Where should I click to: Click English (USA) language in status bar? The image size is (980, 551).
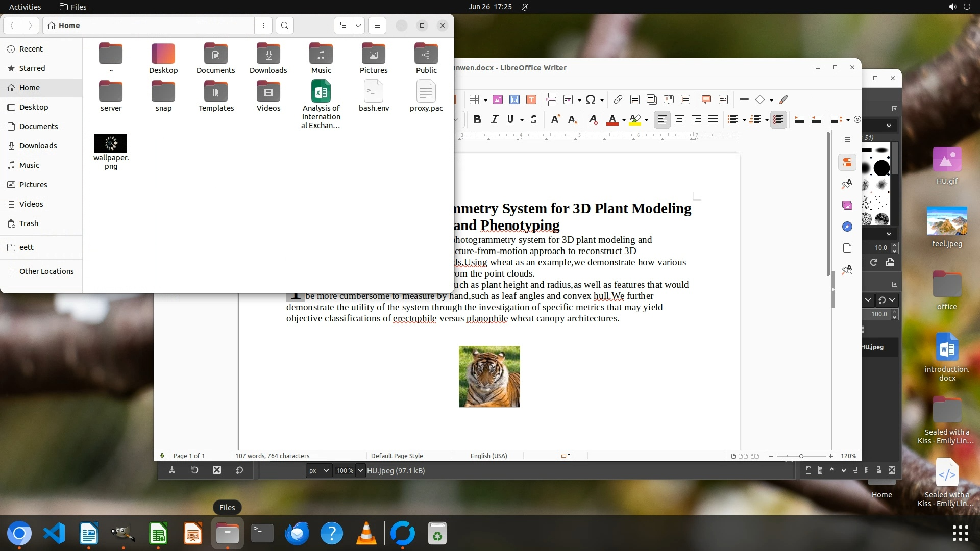pyautogui.click(x=488, y=456)
